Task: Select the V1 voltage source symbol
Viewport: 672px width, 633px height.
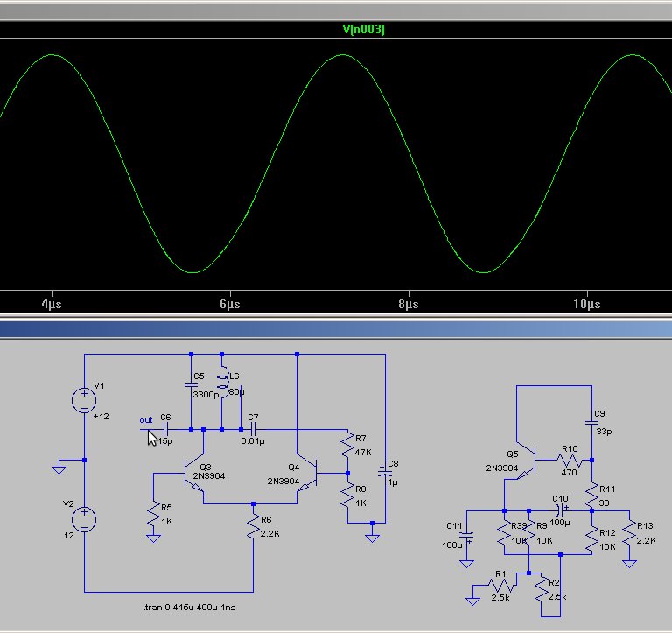Action: (x=85, y=401)
